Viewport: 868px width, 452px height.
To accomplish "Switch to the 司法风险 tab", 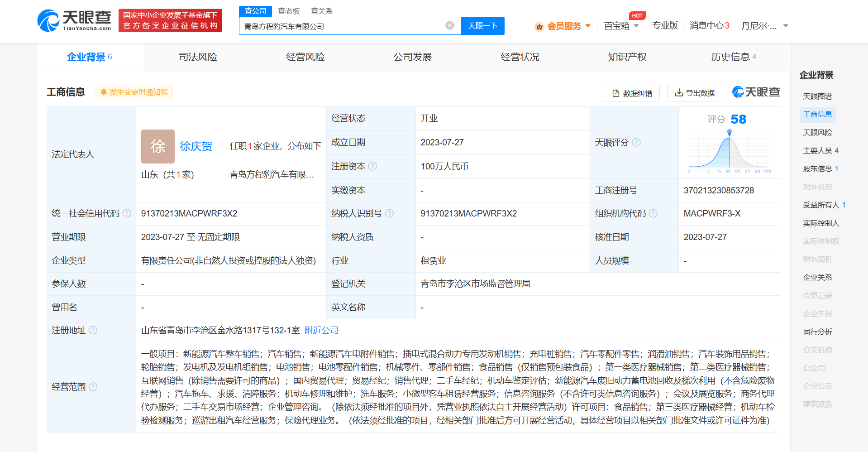I will tap(198, 57).
